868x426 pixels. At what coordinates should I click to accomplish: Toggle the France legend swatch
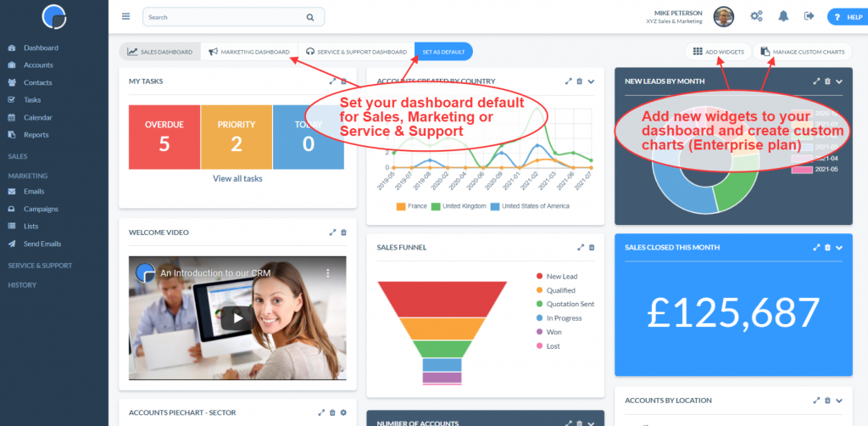click(x=401, y=206)
